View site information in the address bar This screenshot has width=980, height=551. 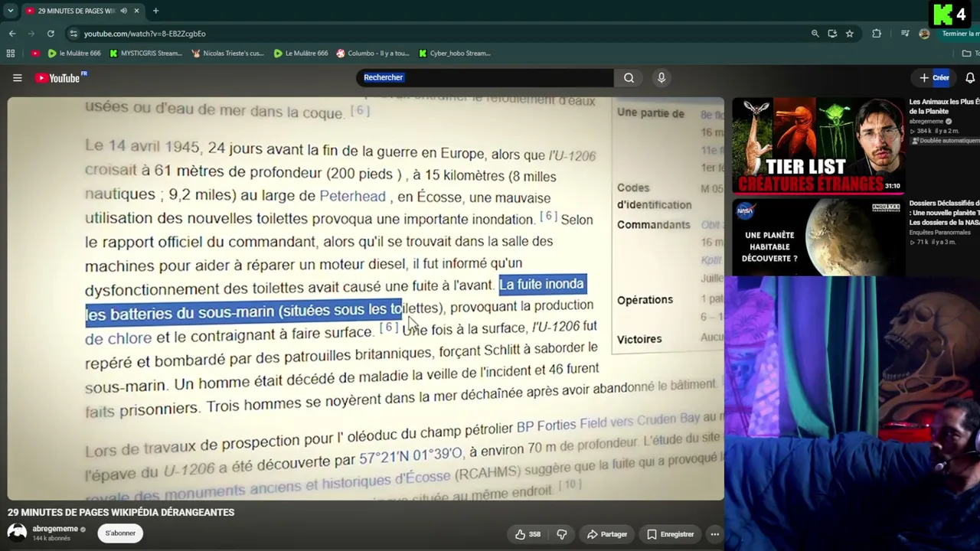pos(73,34)
